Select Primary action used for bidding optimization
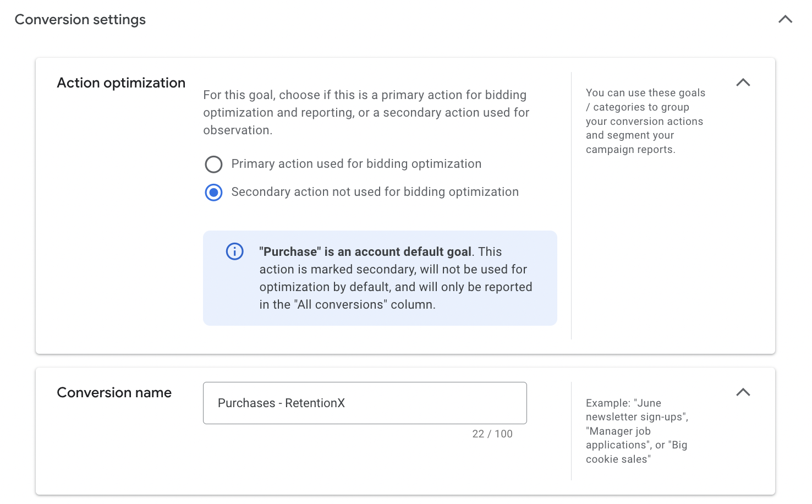This screenshot has width=812, height=504. tap(213, 164)
